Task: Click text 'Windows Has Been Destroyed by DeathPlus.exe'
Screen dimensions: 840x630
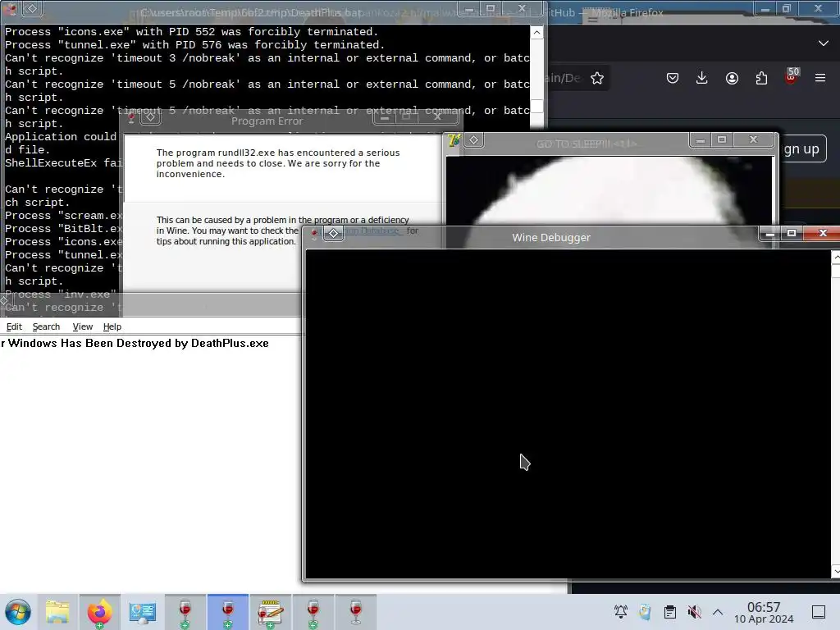Action: point(138,344)
